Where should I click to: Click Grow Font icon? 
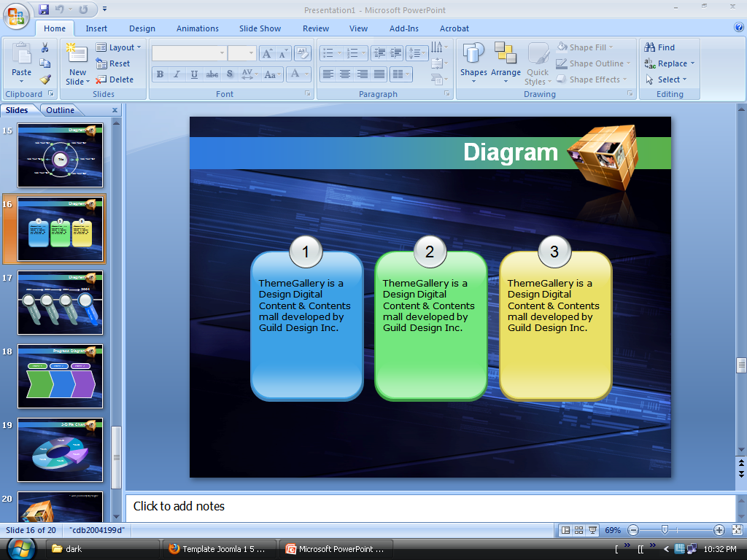pos(267,53)
